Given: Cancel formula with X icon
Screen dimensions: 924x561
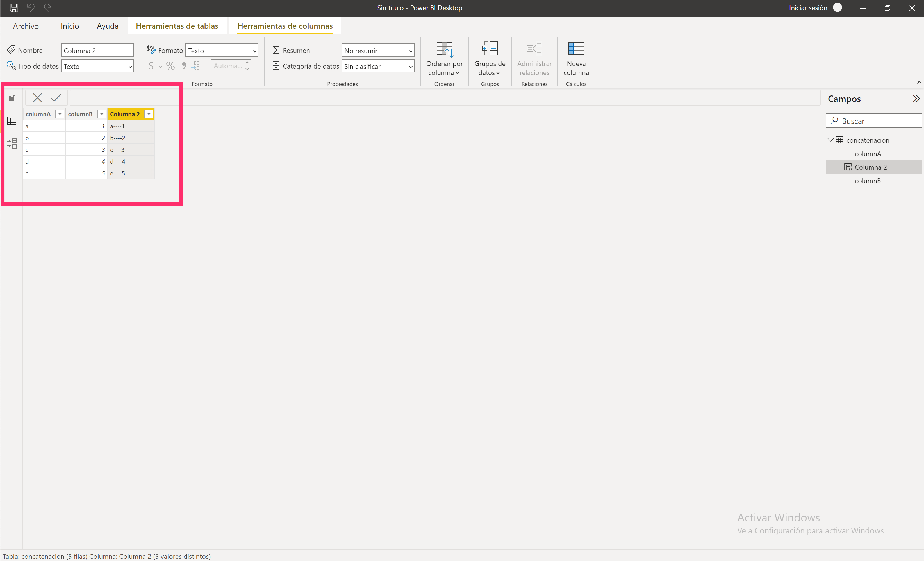Looking at the screenshot, I should point(37,98).
